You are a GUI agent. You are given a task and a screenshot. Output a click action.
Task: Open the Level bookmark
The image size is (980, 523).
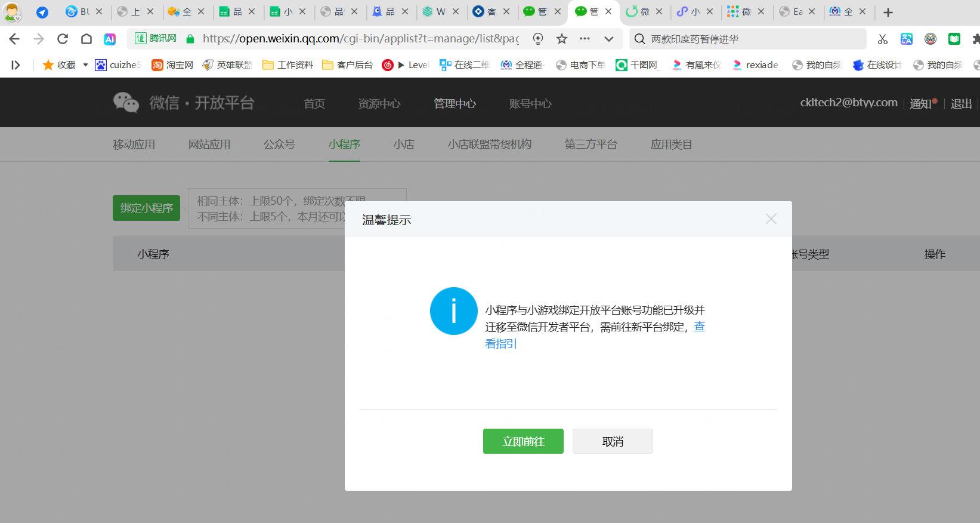pyautogui.click(x=406, y=65)
